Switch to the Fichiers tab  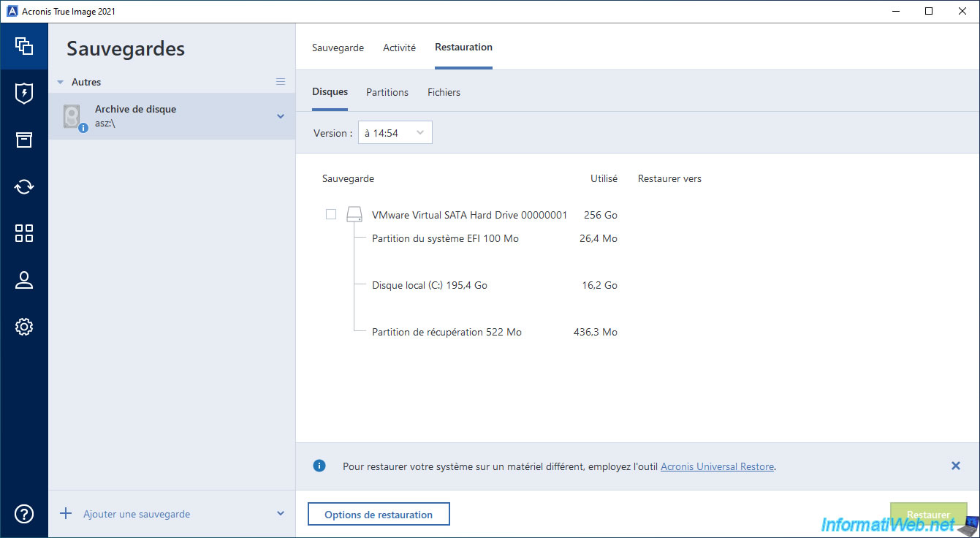(x=444, y=93)
